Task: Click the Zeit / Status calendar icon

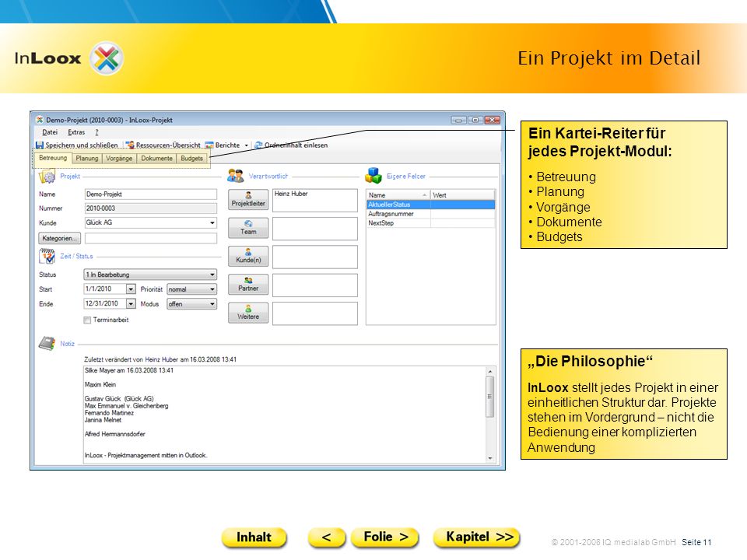Action: point(47,256)
